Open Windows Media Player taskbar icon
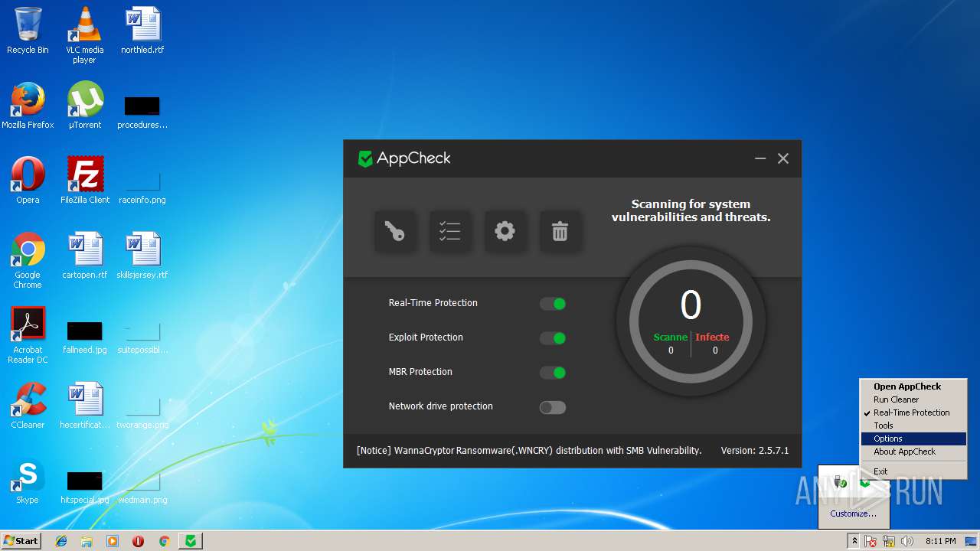Image resolution: width=980 pixels, height=551 pixels. click(113, 541)
